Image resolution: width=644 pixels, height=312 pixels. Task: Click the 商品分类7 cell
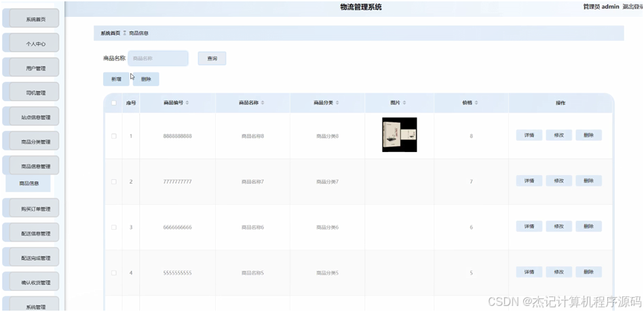(x=327, y=182)
